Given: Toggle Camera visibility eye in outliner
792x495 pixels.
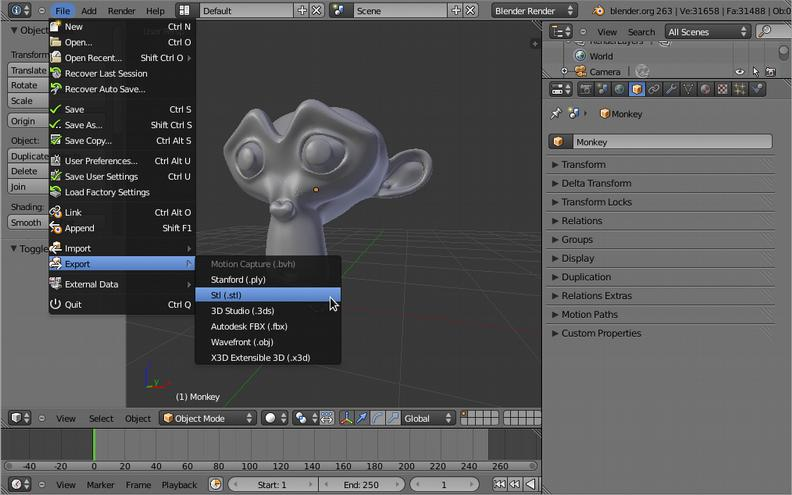Looking at the screenshot, I should point(740,72).
